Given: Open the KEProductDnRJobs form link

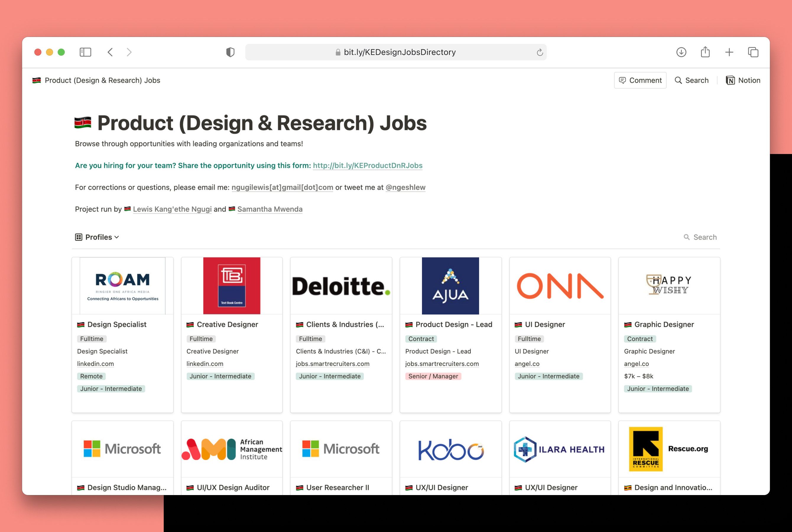Looking at the screenshot, I should pyautogui.click(x=367, y=165).
